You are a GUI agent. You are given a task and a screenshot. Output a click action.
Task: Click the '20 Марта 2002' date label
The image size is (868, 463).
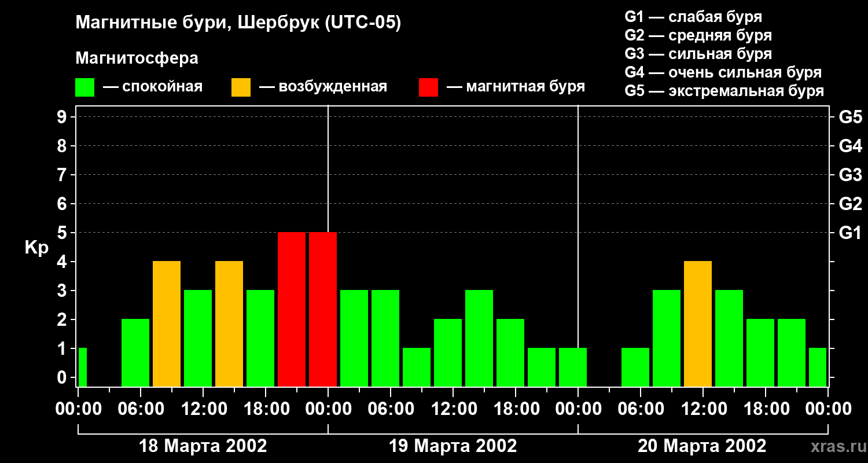pos(702,446)
